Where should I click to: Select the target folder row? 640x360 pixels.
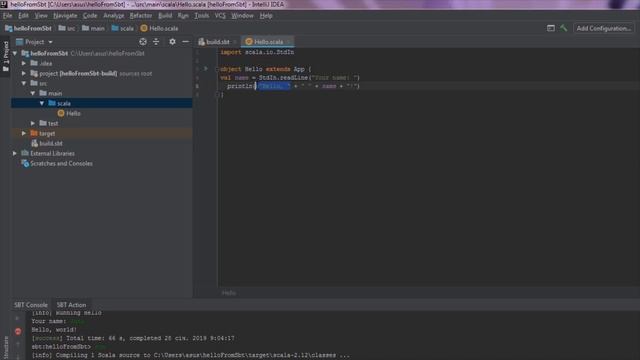[102, 133]
